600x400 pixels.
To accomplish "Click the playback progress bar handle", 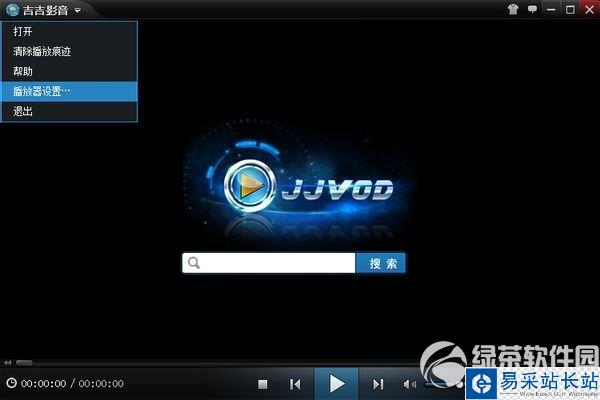I will coord(24,362).
